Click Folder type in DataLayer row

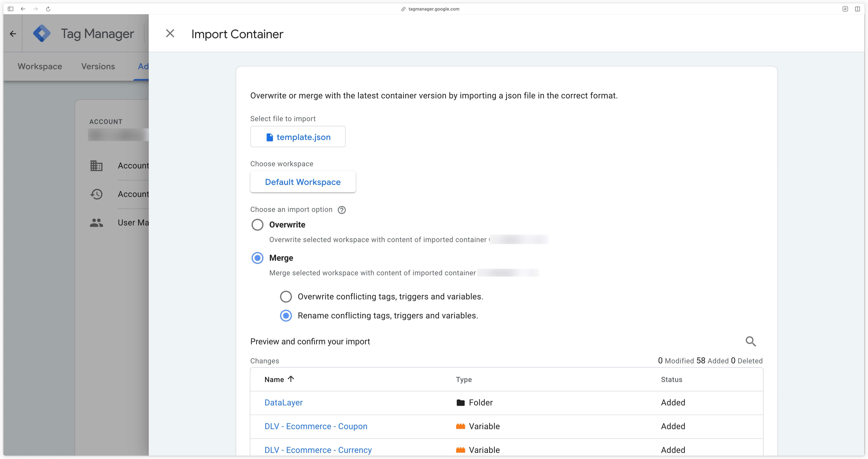pos(480,403)
